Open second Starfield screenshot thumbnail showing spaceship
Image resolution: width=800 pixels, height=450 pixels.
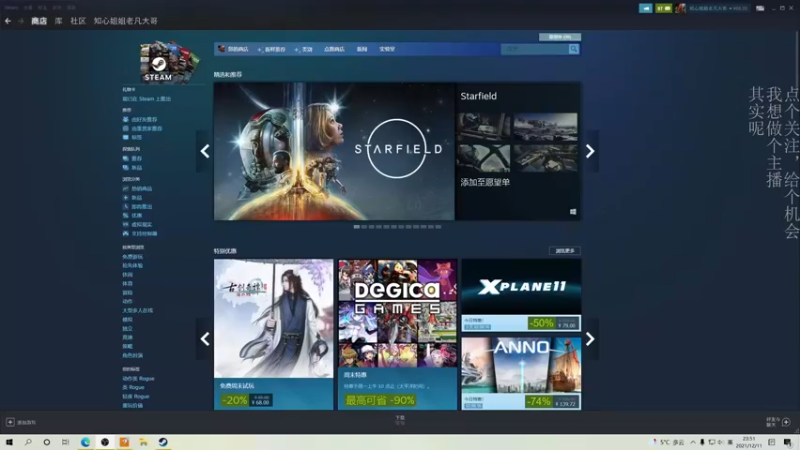(545, 127)
